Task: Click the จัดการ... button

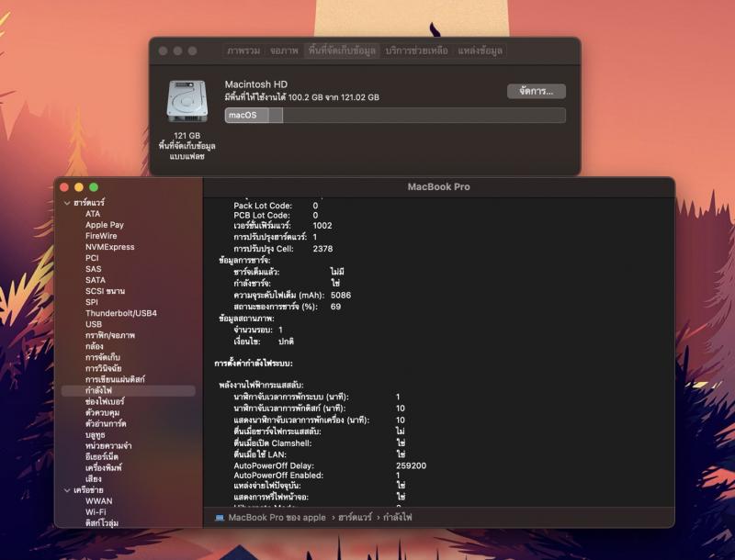Action: pos(537,91)
